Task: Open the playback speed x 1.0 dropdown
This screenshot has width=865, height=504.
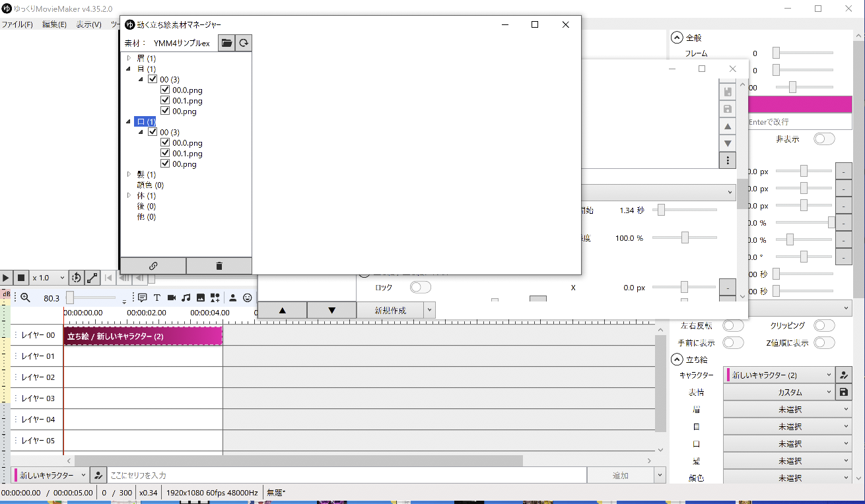Action: [49, 278]
